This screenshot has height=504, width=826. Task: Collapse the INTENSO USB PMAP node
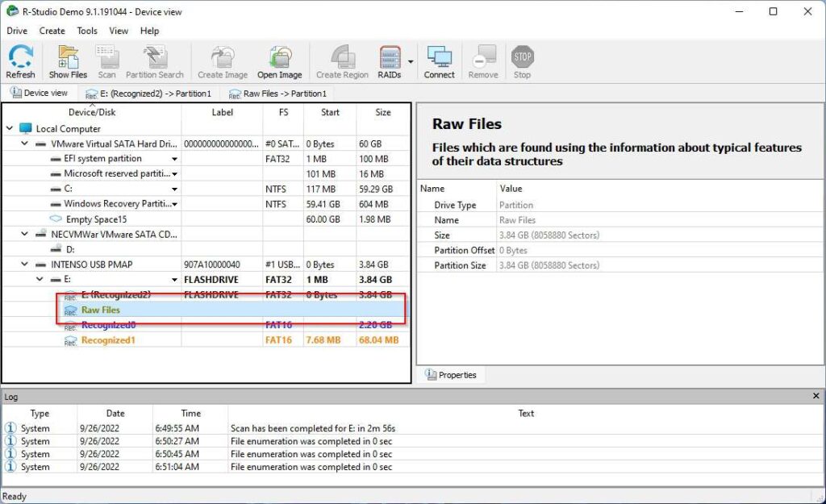pyautogui.click(x=23, y=264)
